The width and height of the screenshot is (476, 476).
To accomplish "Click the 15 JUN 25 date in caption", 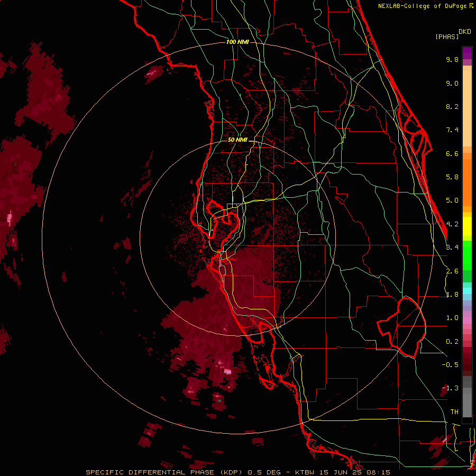I will point(340,472).
